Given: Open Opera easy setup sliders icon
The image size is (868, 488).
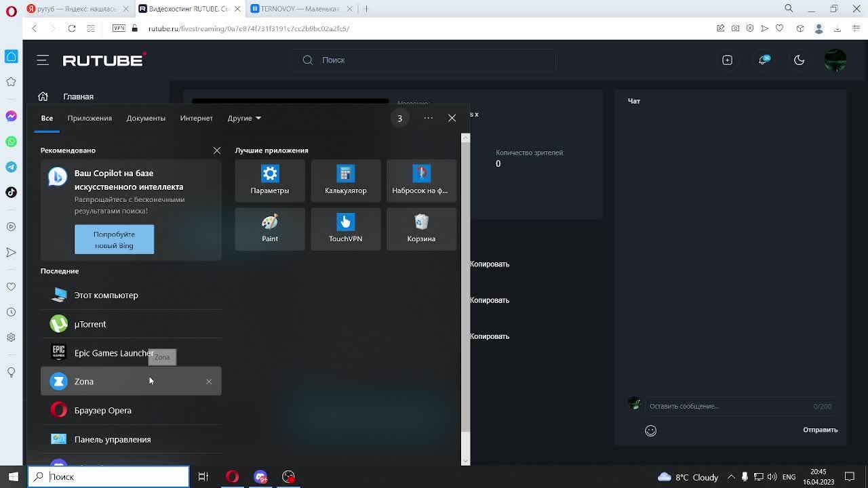Looking at the screenshot, I should (x=856, y=28).
